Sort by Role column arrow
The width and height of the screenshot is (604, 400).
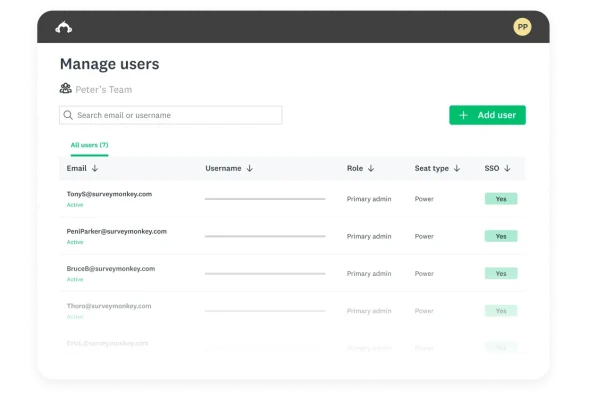coord(371,168)
